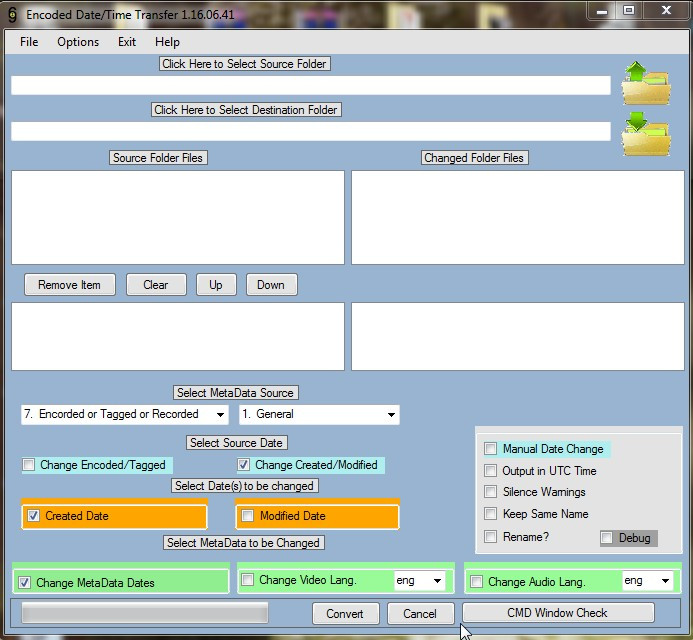Click inside the Source Folder Files list

[x=178, y=217]
